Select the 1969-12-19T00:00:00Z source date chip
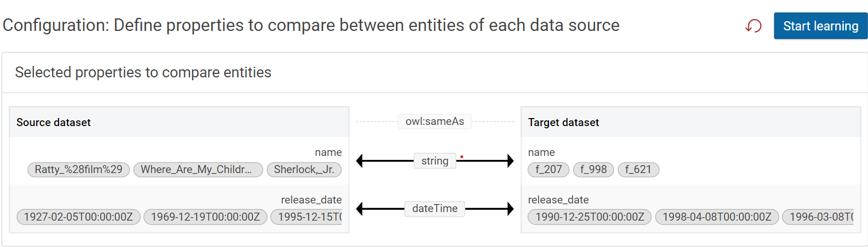The image size is (868, 247). (205, 217)
